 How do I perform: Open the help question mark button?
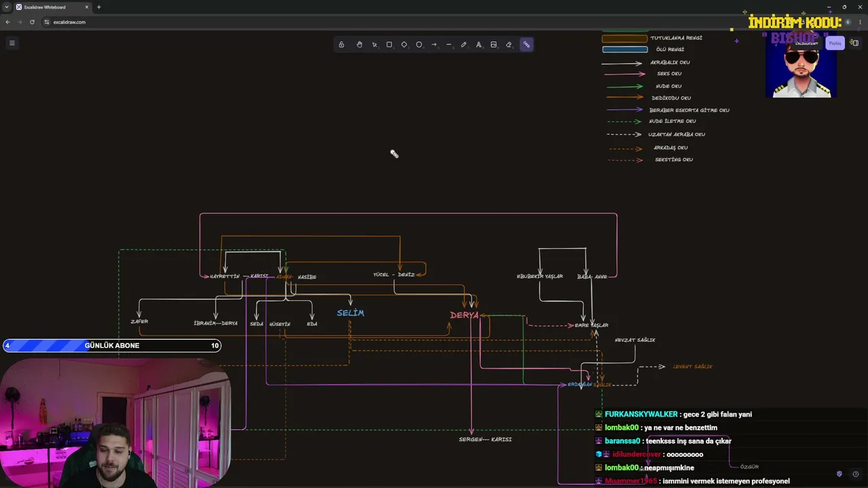[856, 474]
